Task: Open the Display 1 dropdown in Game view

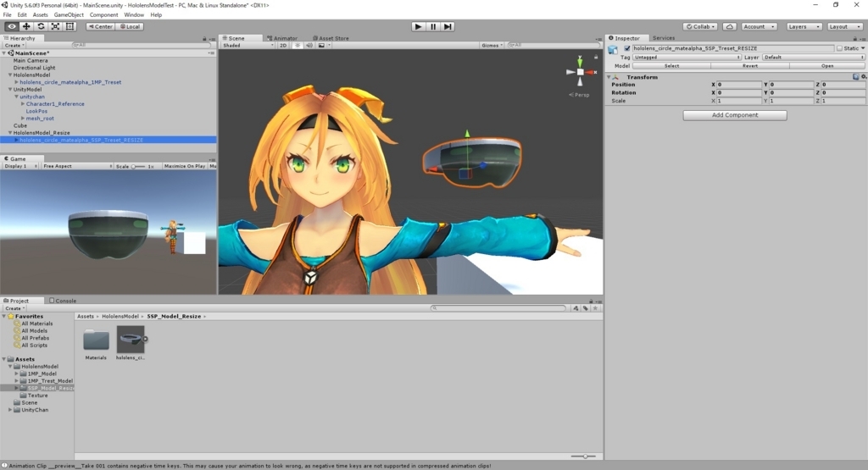Action: tap(20, 166)
